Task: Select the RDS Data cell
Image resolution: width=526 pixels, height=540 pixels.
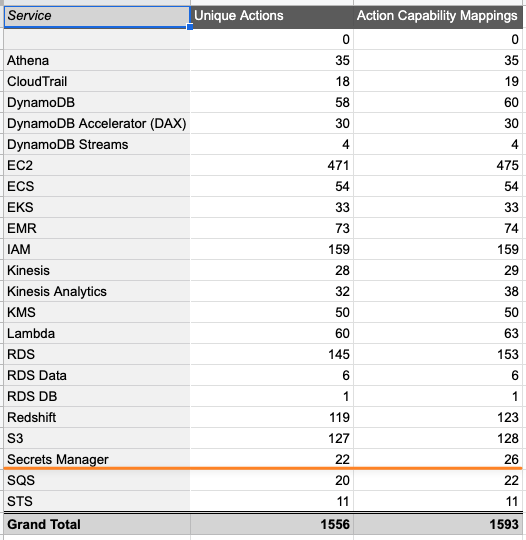Action: tap(97, 375)
